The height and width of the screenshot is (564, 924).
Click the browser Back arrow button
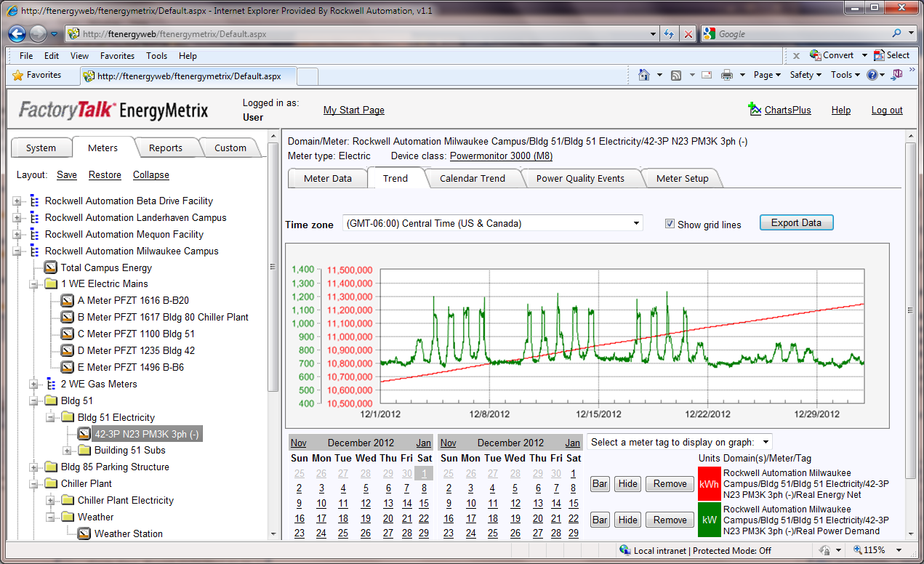17,33
